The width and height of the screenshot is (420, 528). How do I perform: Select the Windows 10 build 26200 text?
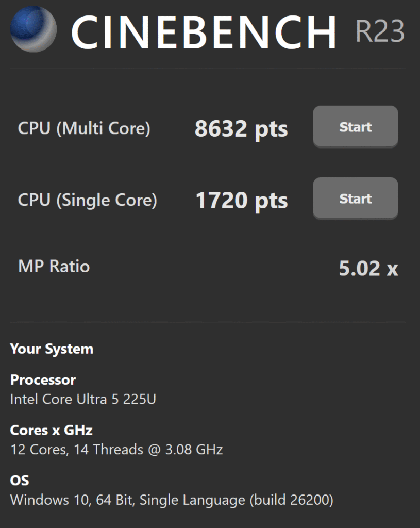172,500
